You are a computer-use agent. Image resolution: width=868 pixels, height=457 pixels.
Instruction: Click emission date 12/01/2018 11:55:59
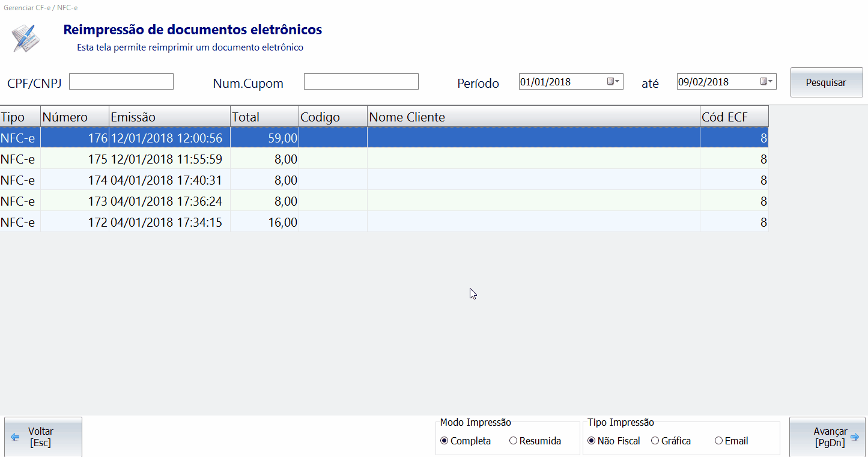pos(166,159)
